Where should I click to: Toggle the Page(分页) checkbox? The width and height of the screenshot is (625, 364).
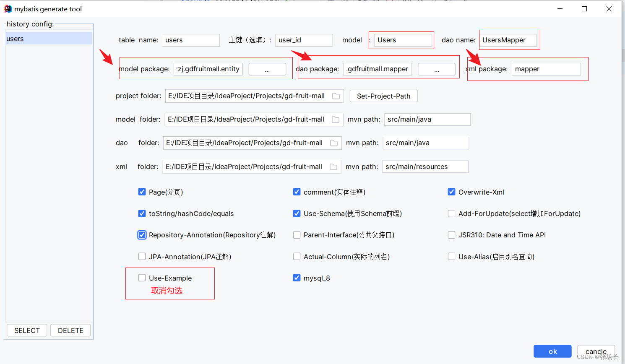point(142,192)
